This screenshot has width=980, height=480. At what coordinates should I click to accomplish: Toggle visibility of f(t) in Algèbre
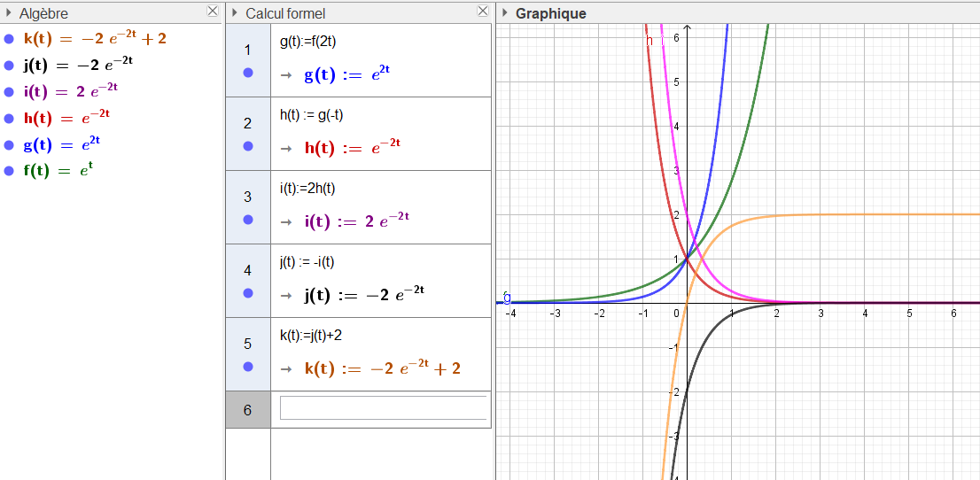9,170
